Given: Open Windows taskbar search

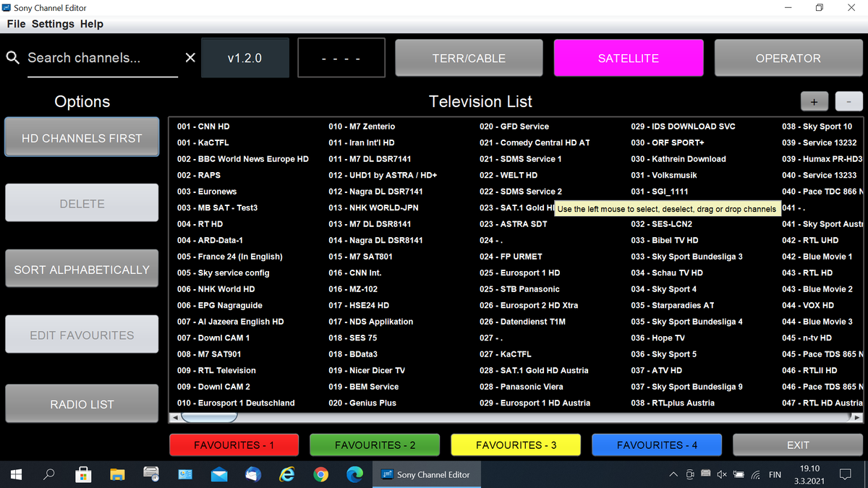Looking at the screenshot, I should 49,475.
